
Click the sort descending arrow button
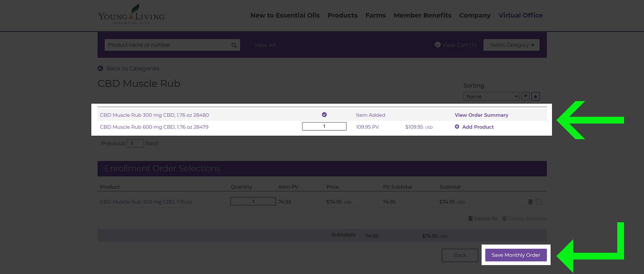coord(525,96)
